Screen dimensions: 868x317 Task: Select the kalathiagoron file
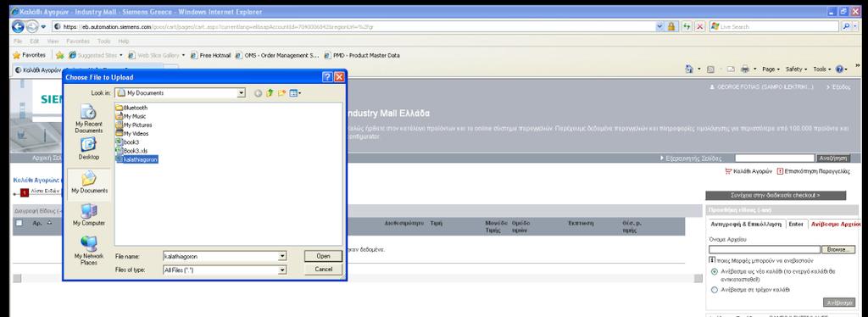point(137,159)
